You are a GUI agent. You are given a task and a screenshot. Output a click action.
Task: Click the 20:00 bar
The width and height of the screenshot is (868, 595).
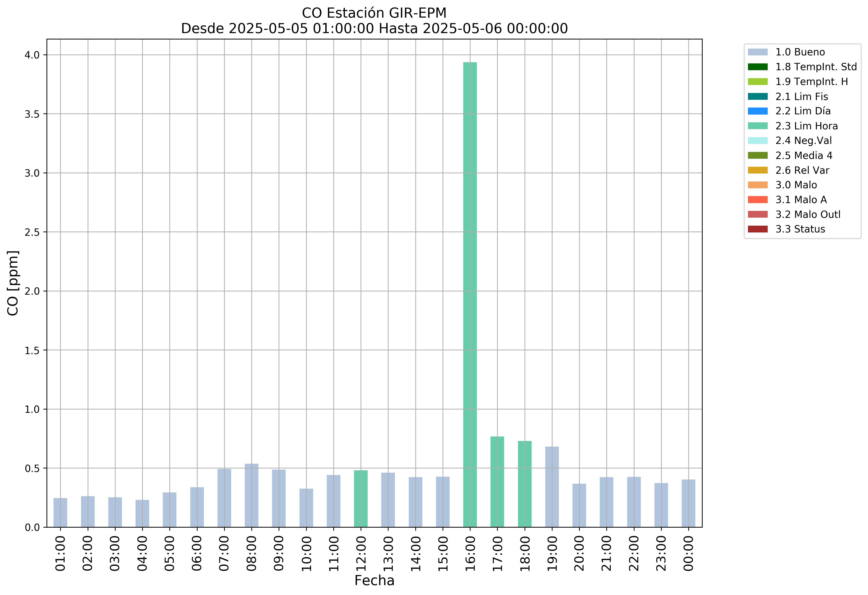(579, 505)
